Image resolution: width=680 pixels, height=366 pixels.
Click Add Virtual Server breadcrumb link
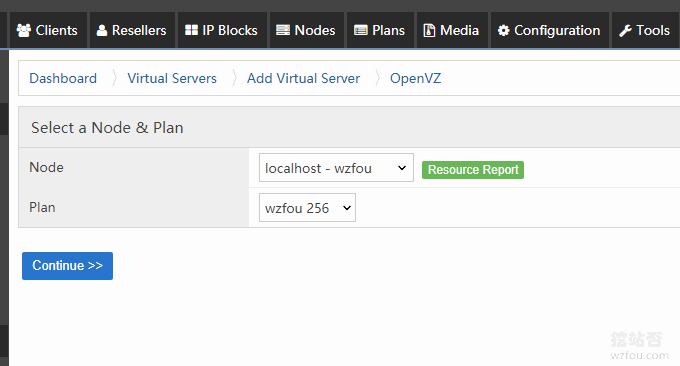click(303, 78)
